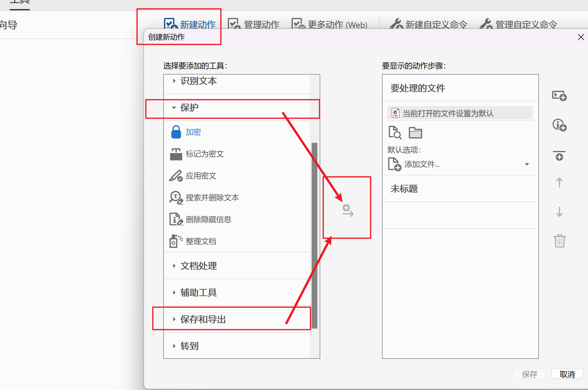Click the add instruction info icon
The width and height of the screenshot is (588, 390).
pos(559,125)
